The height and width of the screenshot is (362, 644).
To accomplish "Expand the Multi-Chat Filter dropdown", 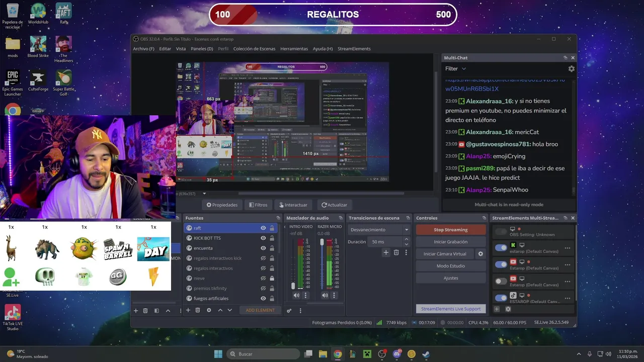I will tap(455, 69).
